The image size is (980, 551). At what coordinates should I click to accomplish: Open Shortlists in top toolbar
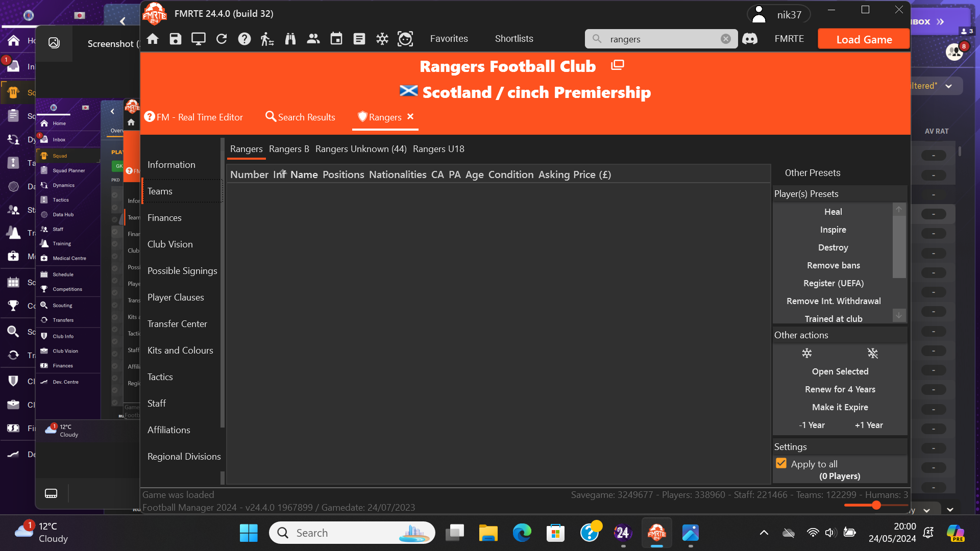[x=514, y=39]
